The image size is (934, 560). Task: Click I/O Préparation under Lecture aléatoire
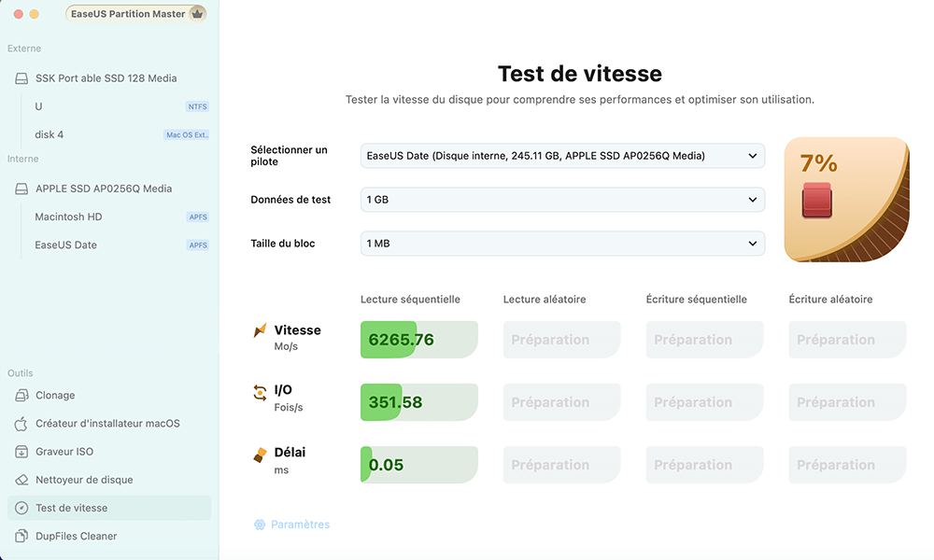pos(561,402)
